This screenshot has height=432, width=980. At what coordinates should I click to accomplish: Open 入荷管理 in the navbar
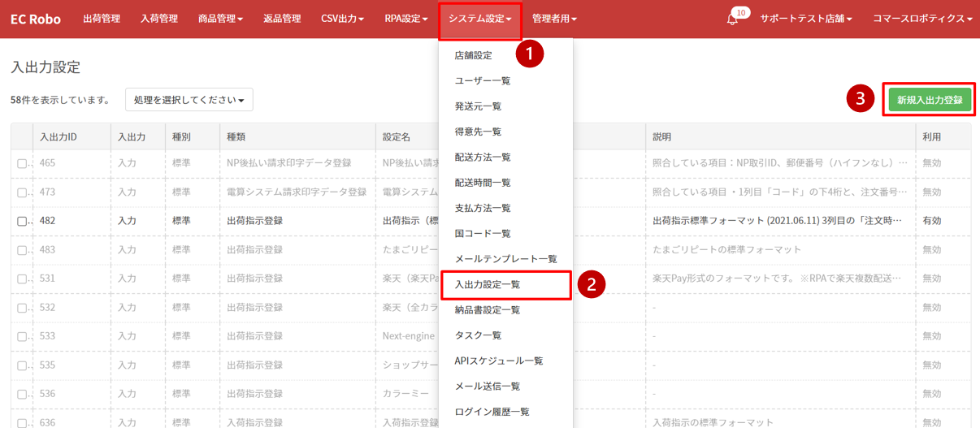[x=159, y=19]
